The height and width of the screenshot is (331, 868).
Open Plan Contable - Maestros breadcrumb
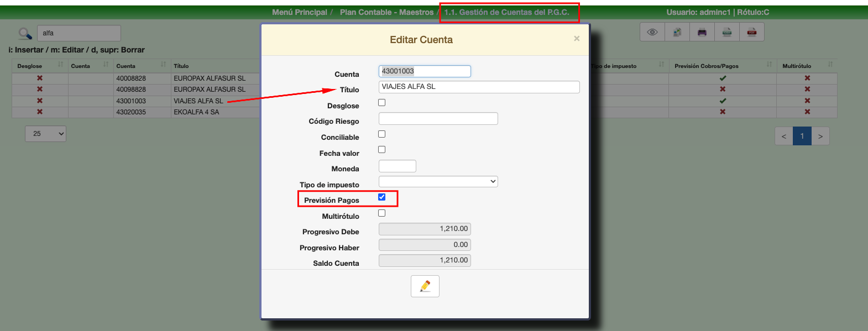click(x=386, y=12)
